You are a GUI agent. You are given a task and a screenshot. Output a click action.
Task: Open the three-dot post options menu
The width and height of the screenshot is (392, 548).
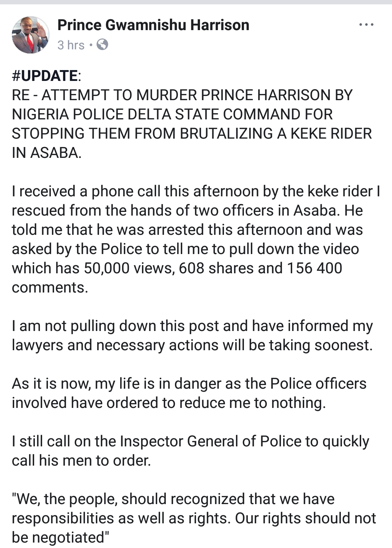pyautogui.click(x=366, y=25)
